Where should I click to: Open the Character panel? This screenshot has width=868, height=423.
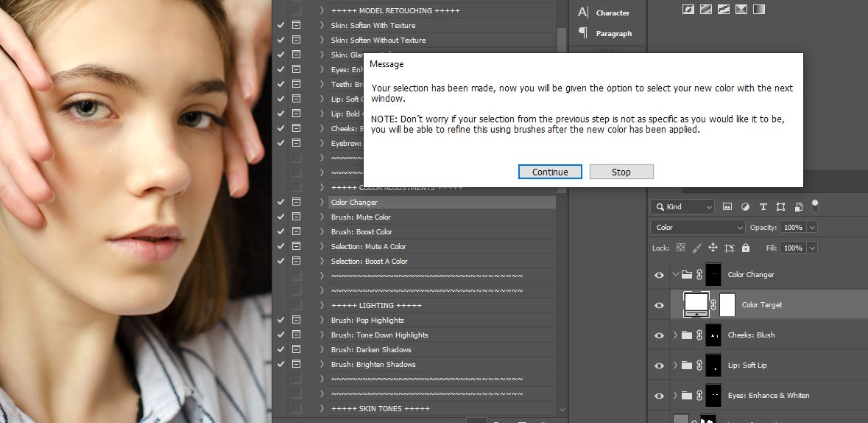(x=605, y=13)
